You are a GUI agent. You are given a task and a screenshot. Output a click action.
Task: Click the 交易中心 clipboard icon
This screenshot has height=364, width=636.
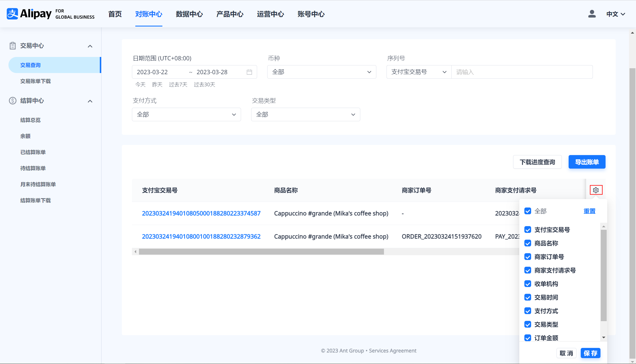pyautogui.click(x=13, y=46)
